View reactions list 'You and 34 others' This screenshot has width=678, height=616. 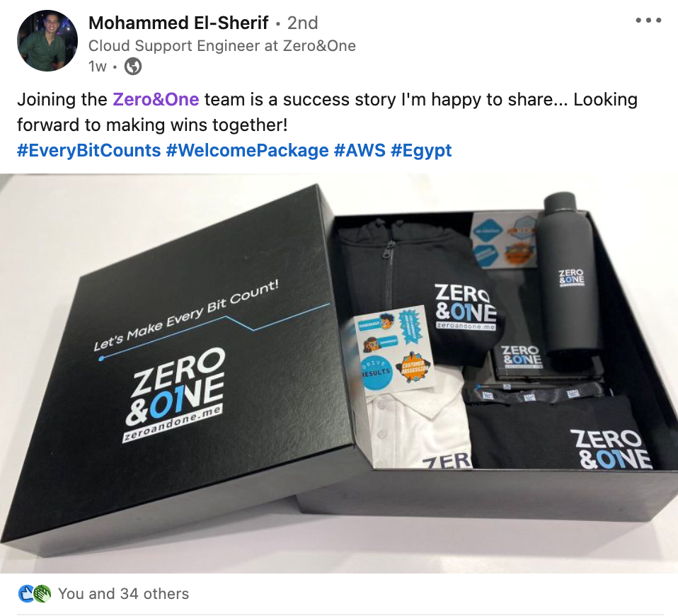pos(123,594)
